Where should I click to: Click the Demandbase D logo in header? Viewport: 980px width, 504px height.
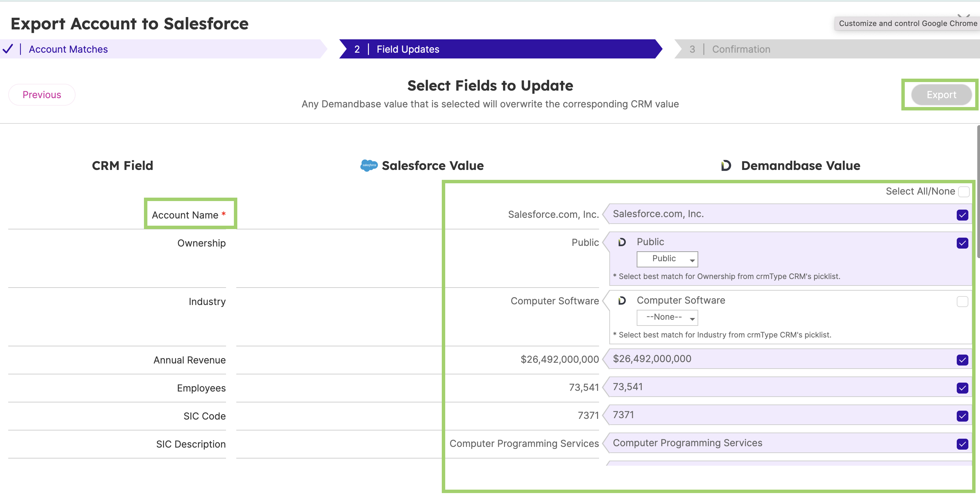(x=726, y=165)
